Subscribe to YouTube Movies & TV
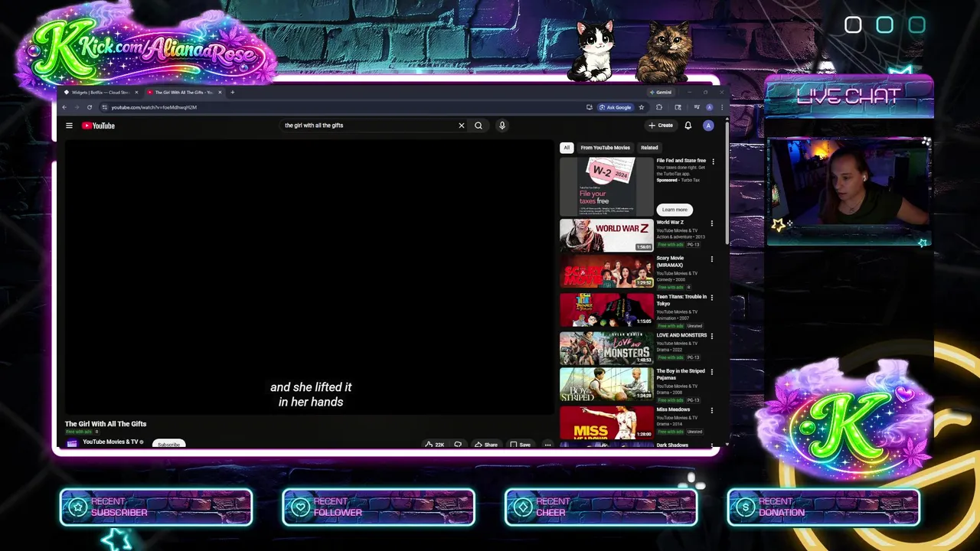Screen dimensions: 980x551 [x=169, y=445]
